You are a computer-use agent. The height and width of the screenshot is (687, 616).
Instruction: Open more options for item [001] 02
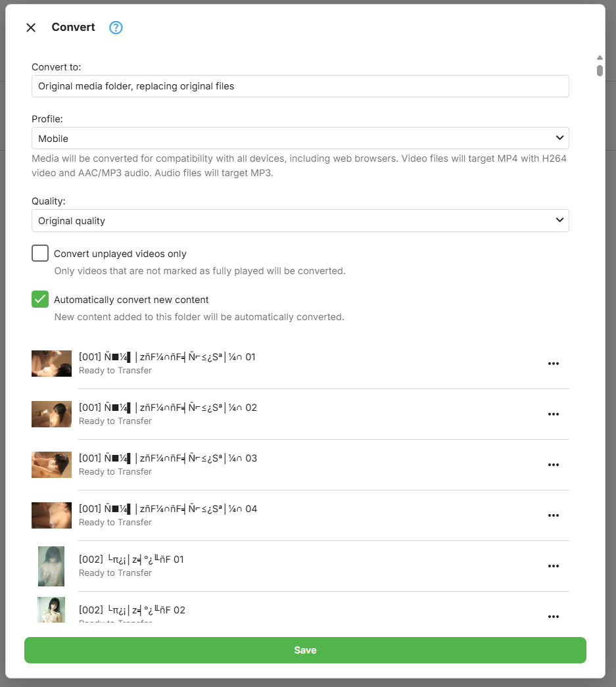(x=553, y=414)
